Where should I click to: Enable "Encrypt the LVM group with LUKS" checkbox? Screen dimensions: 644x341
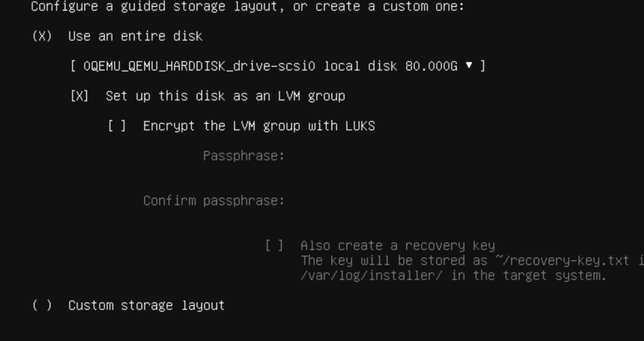pyautogui.click(x=116, y=126)
